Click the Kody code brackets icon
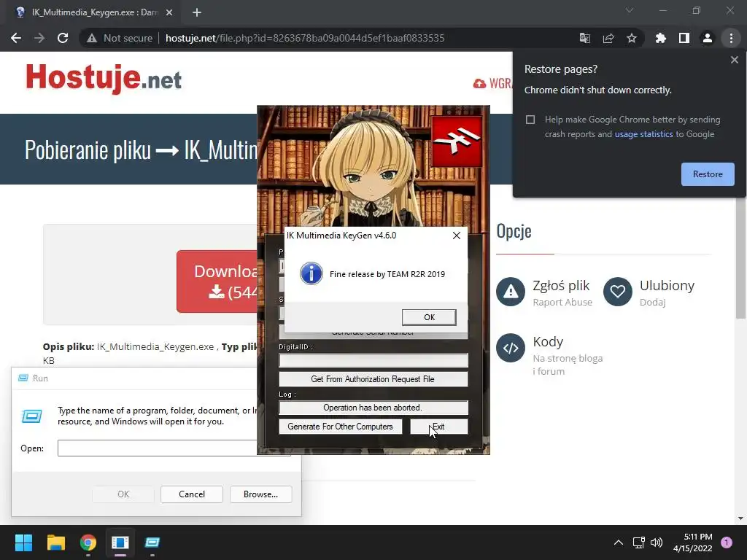Image resolution: width=747 pixels, height=560 pixels. pyautogui.click(x=510, y=348)
